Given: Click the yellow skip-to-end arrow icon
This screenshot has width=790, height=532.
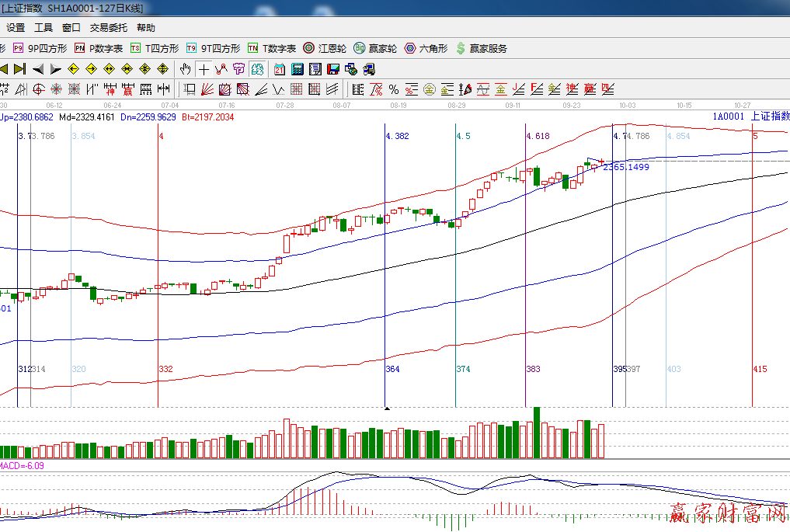Looking at the screenshot, I should 20,69.
